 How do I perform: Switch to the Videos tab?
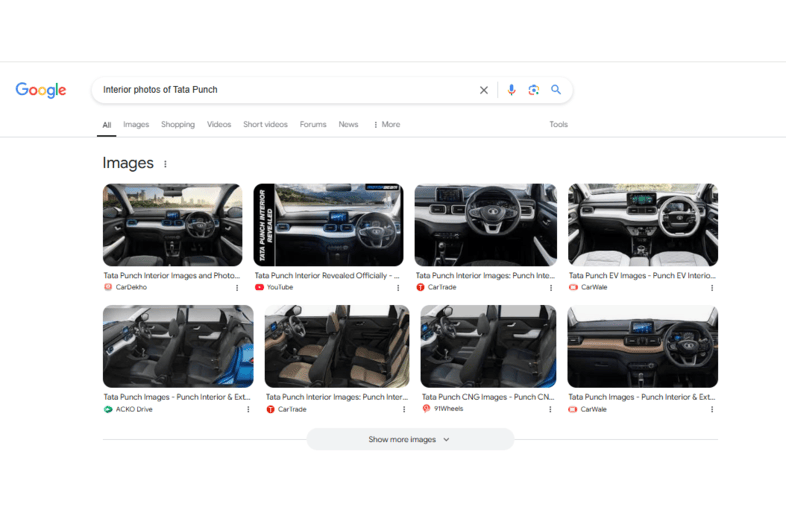coord(219,125)
